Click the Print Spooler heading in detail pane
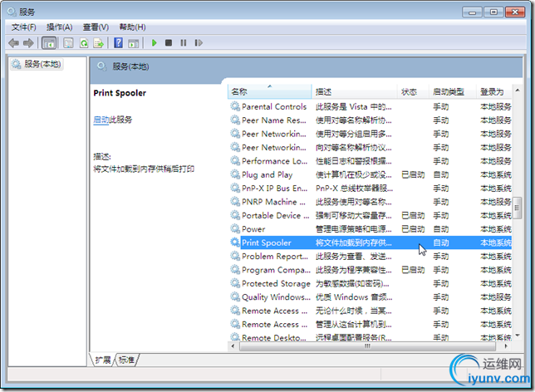535x392 pixels. point(120,93)
